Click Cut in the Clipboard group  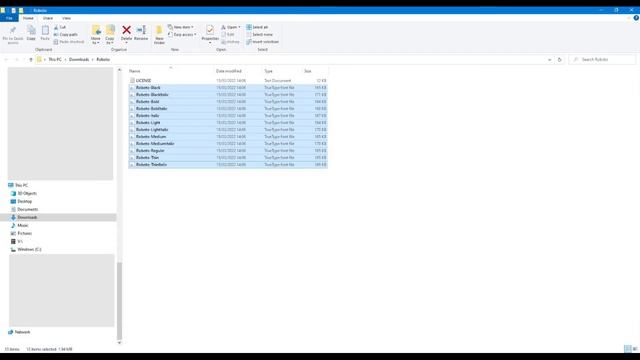pos(60,27)
